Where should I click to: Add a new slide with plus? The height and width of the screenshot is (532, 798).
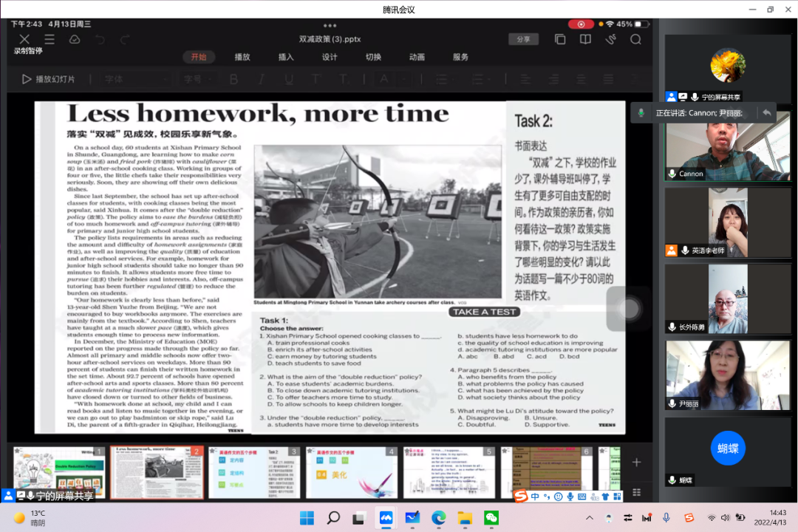(x=637, y=463)
